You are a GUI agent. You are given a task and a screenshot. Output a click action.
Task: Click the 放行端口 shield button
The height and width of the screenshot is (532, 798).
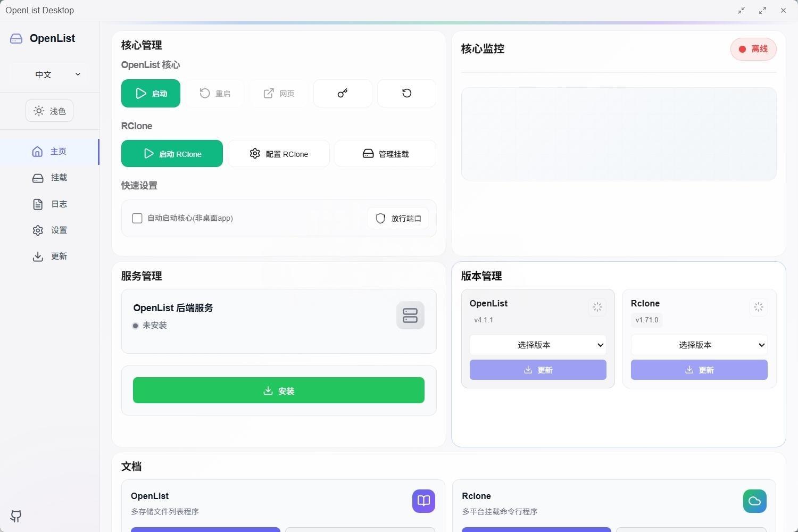(x=397, y=218)
